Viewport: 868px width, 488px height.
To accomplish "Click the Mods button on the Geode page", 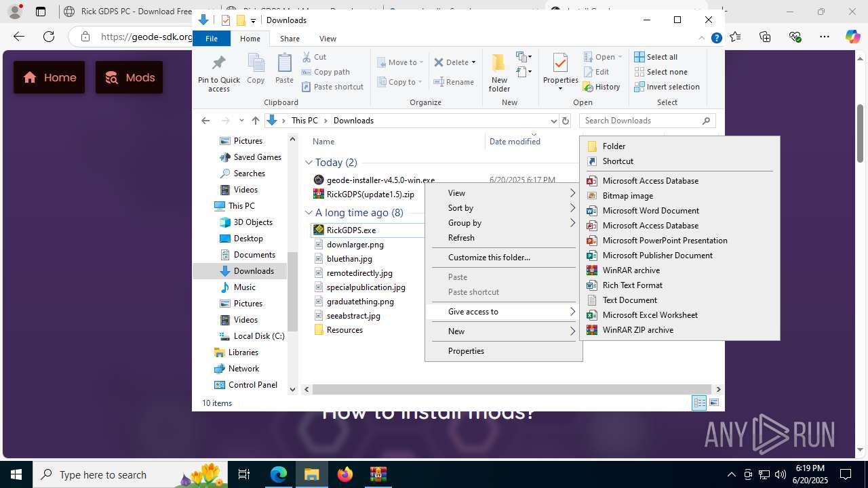I will coord(130,77).
